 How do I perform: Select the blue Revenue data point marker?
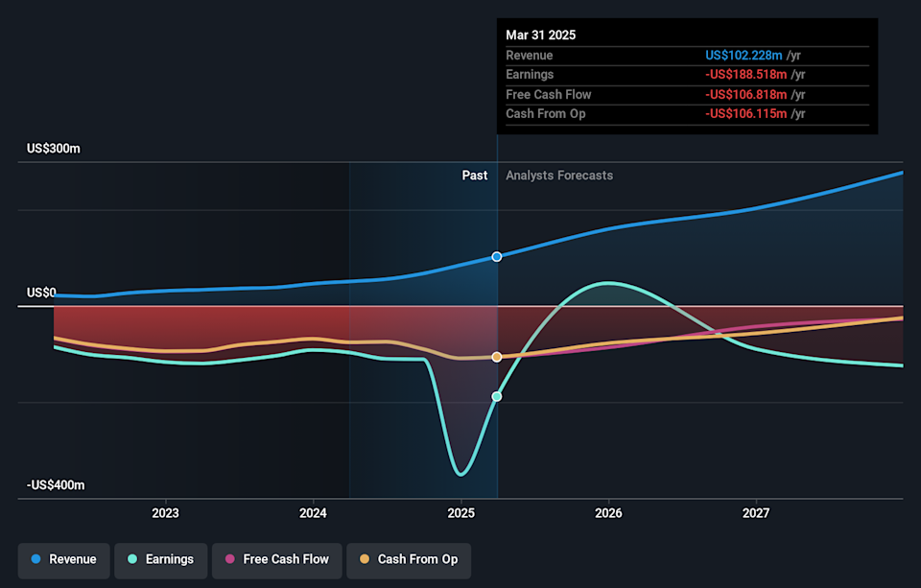[497, 257]
